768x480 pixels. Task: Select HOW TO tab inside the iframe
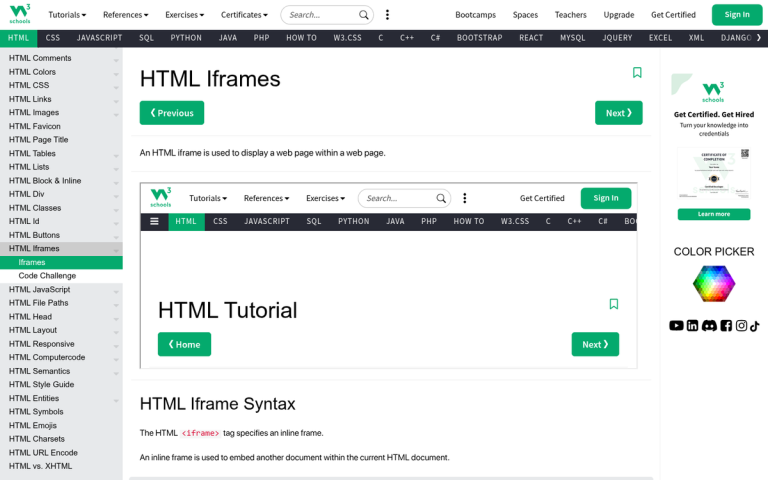[x=469, y=221]
